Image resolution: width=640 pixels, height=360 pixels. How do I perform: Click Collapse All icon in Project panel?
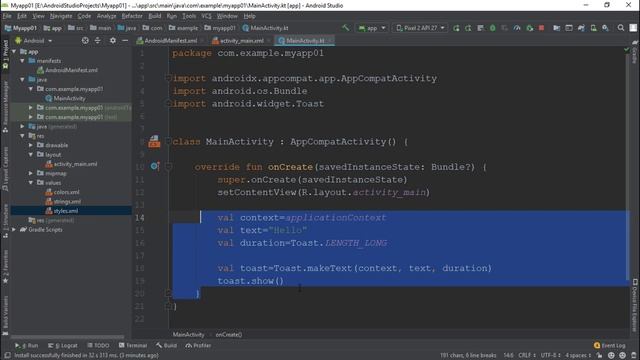(x=98, y=40)
